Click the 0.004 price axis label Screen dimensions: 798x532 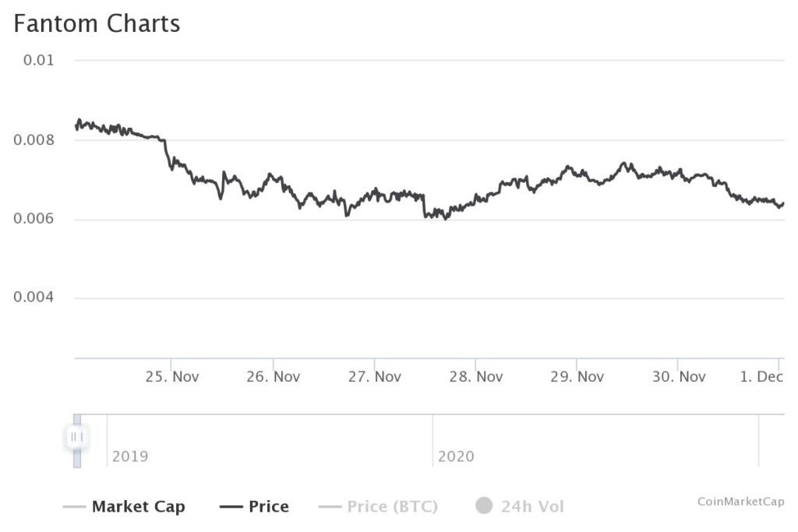[34, 298]
